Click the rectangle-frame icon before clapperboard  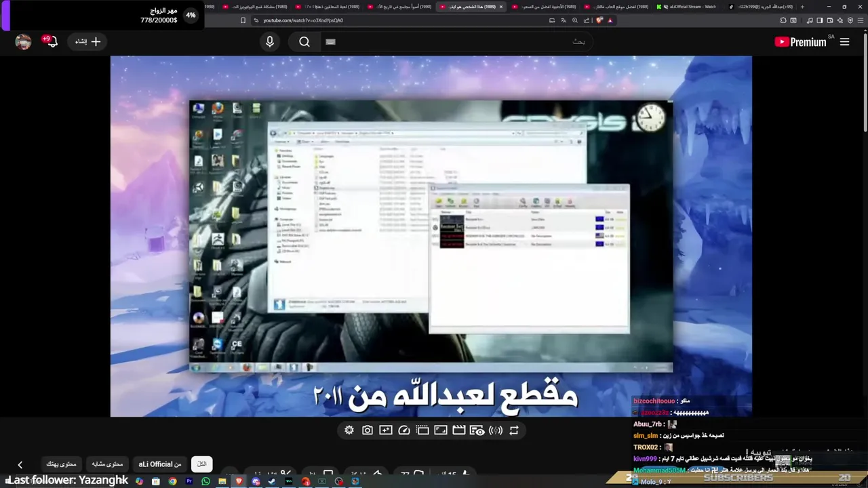pyautogui.click(x=441, y=430)
